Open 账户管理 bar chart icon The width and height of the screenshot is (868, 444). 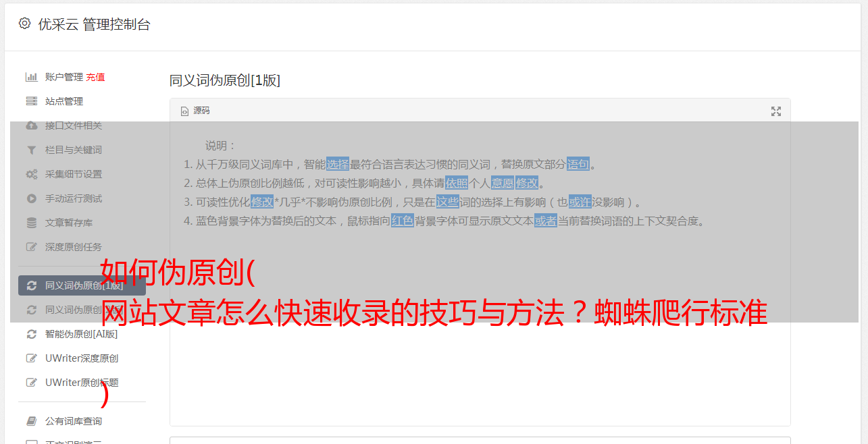coord(31,77)
